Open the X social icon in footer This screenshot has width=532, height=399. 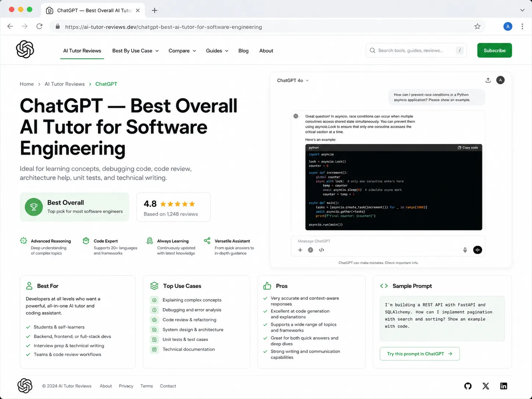tap(486, 386)
